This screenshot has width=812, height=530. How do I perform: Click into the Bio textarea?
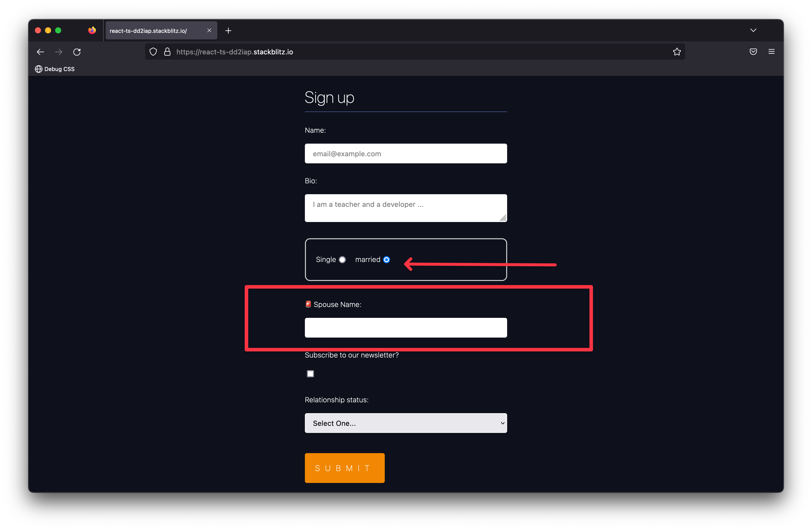pyautogui.click(x=405, y=208)
